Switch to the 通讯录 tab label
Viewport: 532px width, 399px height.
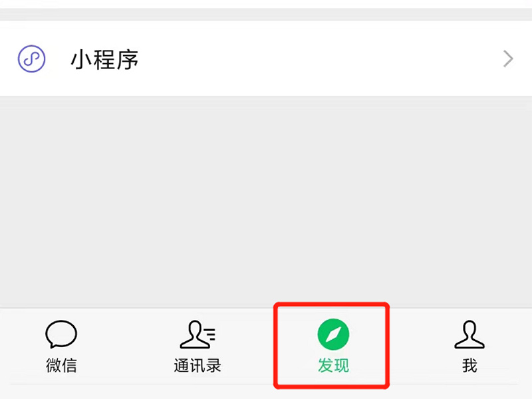198,365
